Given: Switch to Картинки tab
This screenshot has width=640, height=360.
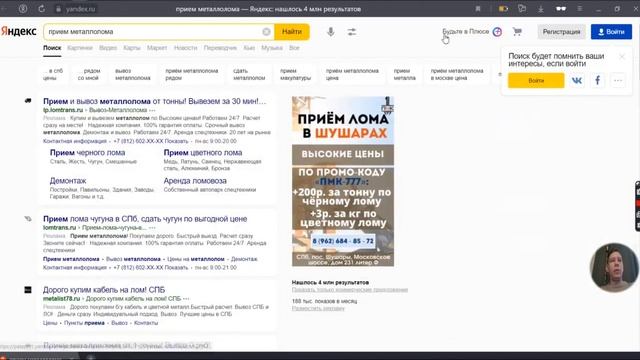Looking at the screenshot, I should (80, 48).
